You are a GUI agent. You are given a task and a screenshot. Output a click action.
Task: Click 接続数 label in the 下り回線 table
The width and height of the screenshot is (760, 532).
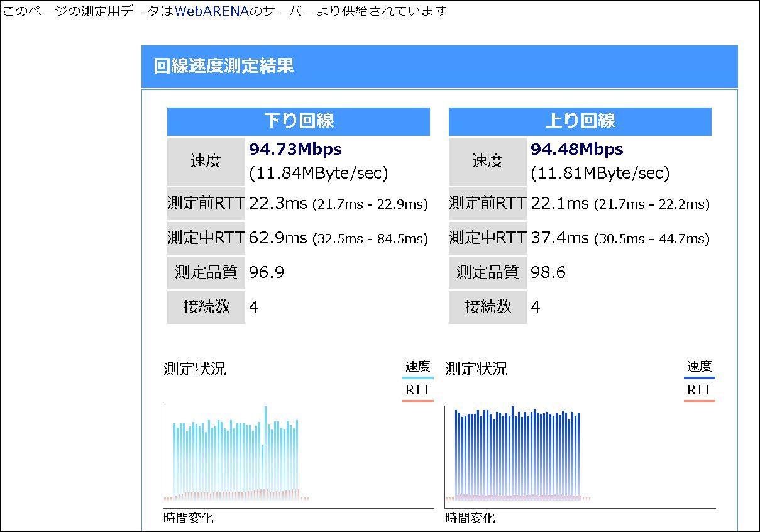206,307
